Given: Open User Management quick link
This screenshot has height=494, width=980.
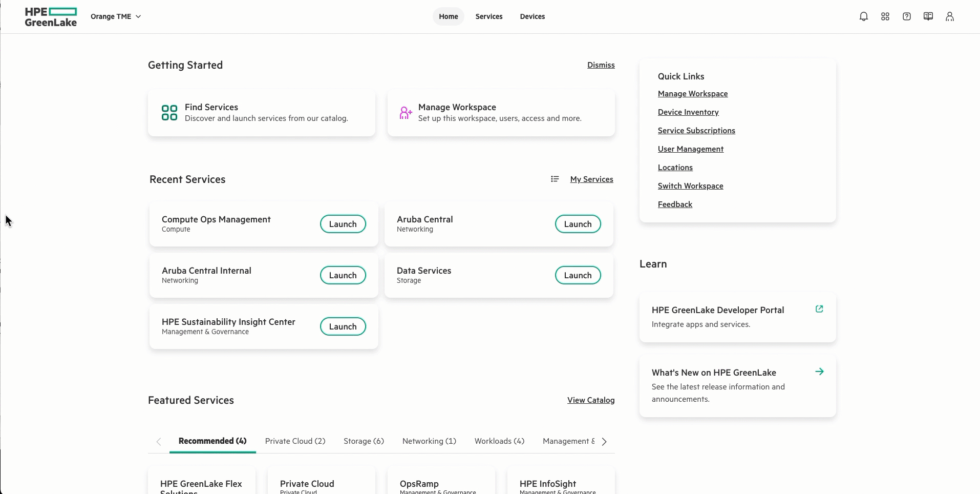Looking at the screenshot, I should [x=691, y=149].
